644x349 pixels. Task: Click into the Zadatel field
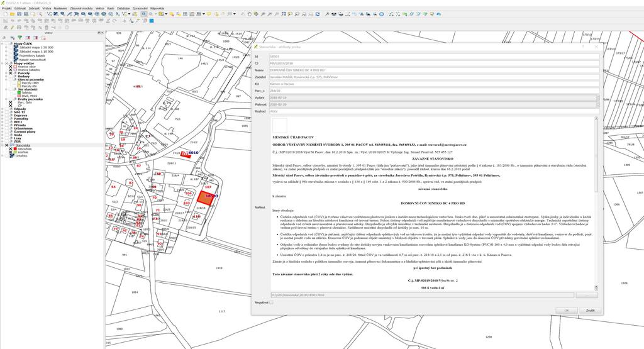(434, 77)
